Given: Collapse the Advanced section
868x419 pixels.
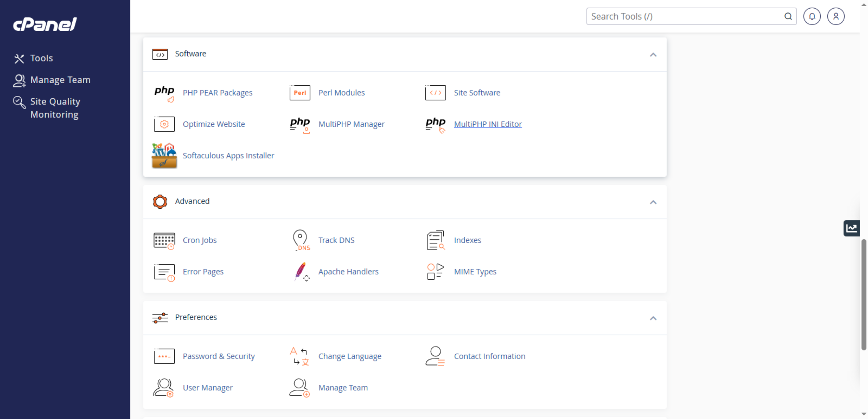Looking at the screenshot, I should 653,202.
